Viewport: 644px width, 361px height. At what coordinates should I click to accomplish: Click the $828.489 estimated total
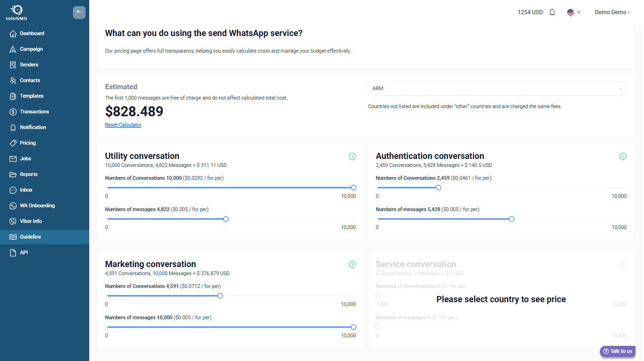point(134,111)
